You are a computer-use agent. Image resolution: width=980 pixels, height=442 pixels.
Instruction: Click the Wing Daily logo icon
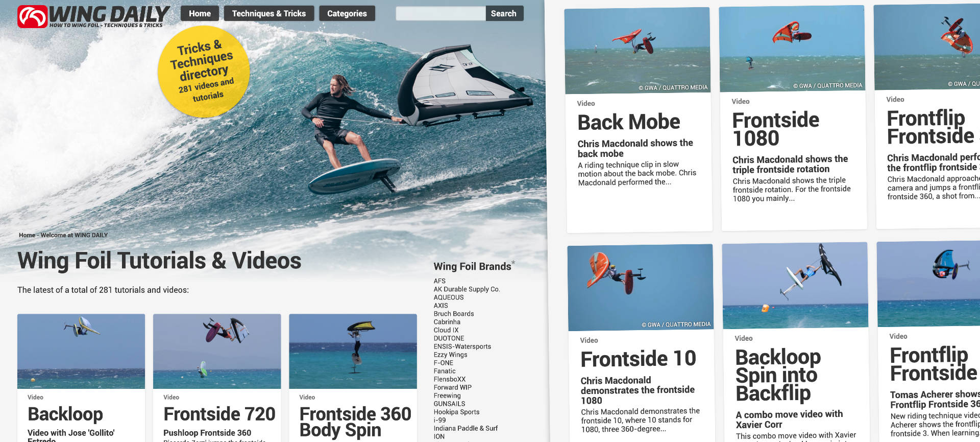point(33,16)
